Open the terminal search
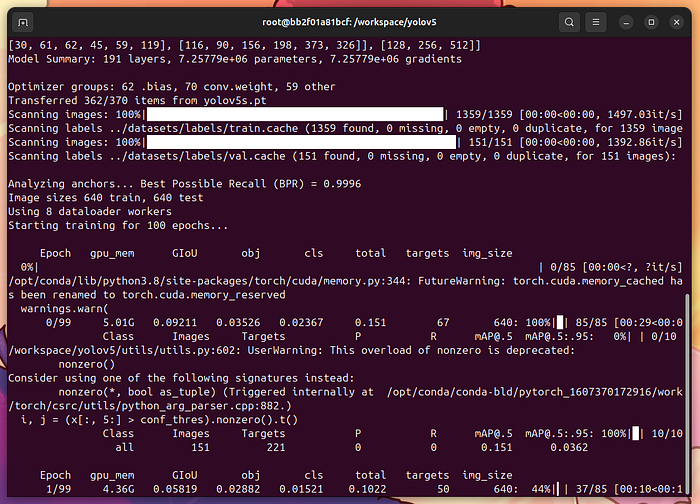Image resolution: width=700 pixels, height=504 pixels. click(x=569, y=22)
